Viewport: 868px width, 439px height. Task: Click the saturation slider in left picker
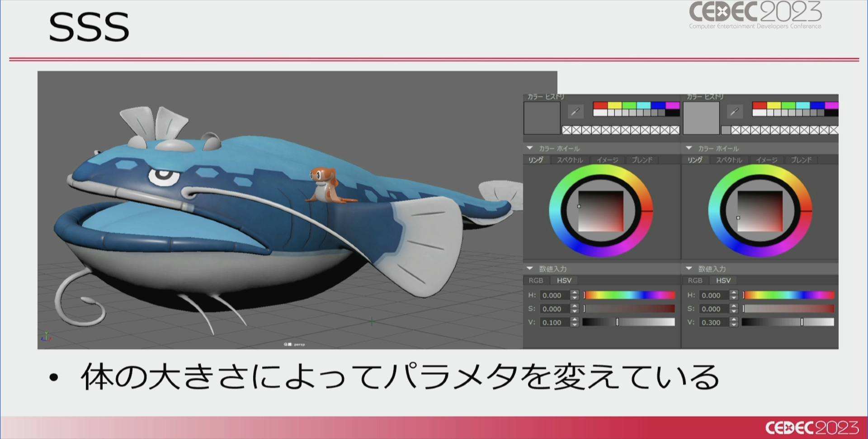click(x=629, y=309)
